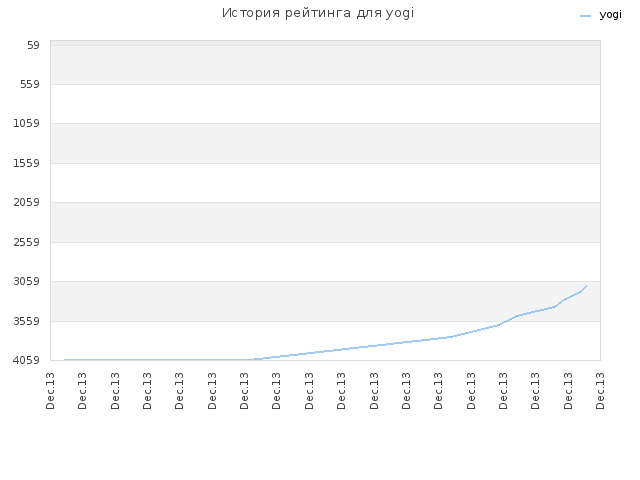This screenshot has height=480, width=640.
Task: Select the 3059 y-axis tick label
Action: [27, 281]
